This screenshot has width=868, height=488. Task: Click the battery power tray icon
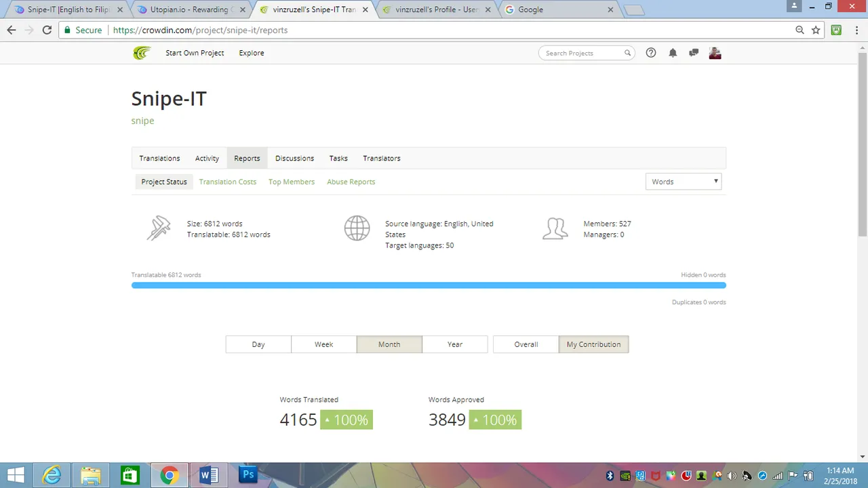tap(808, 476)
